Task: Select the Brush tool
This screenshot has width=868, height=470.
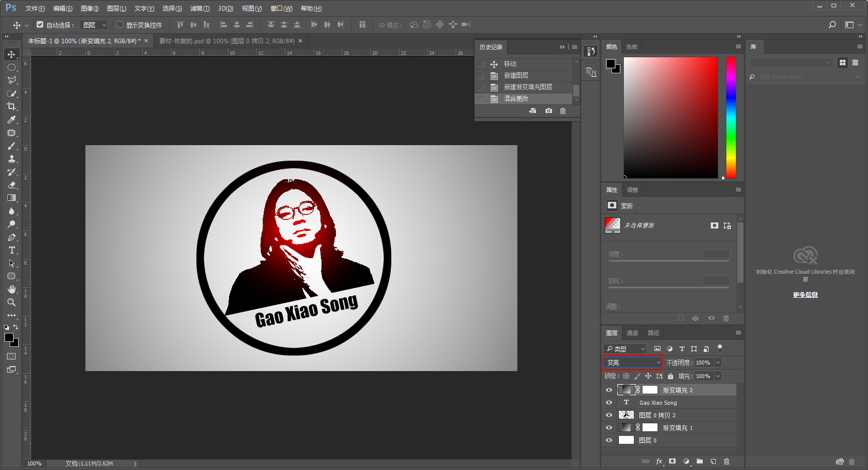Action: tap(12, 146)
